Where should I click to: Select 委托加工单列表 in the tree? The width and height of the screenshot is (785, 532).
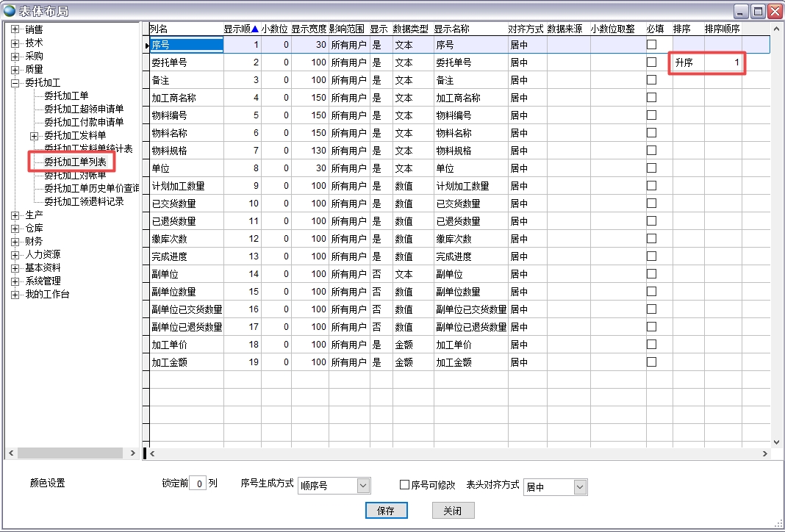coord(74,162)
